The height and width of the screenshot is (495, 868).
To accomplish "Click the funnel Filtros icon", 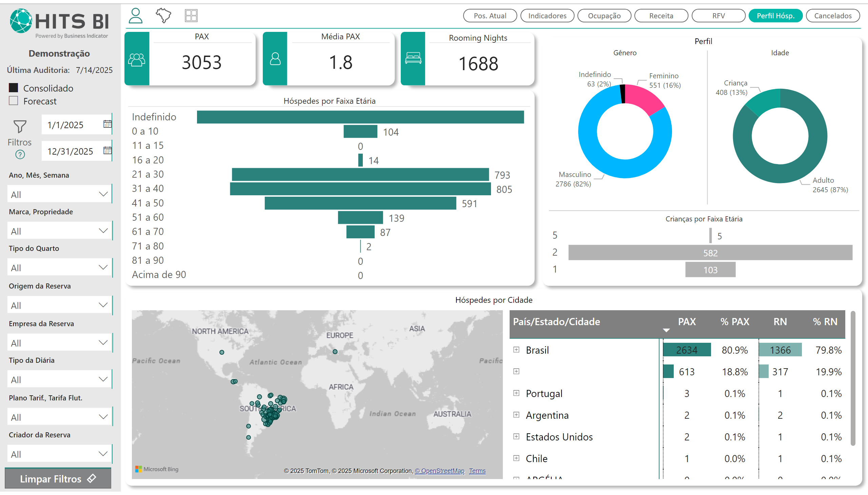I will point(20,126).
